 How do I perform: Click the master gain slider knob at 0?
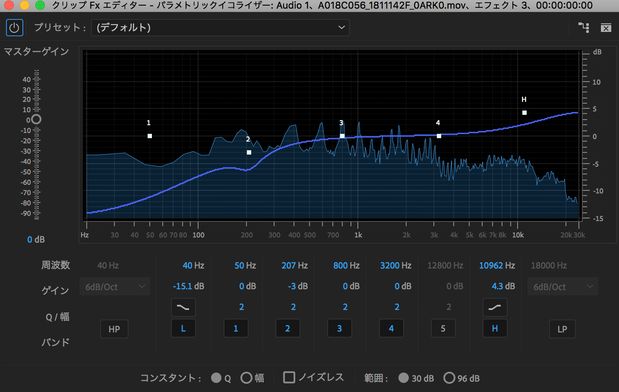click(36, 119)
